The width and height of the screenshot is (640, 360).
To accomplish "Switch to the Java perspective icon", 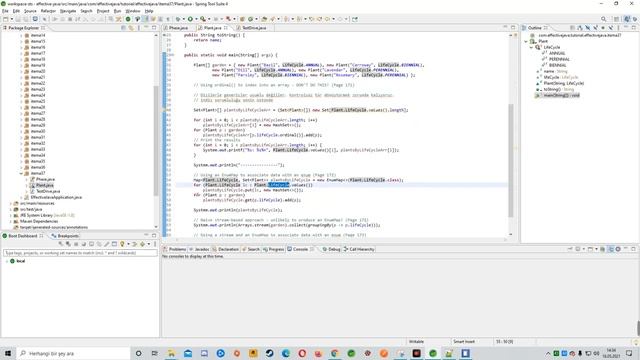I will coord(627,19).
